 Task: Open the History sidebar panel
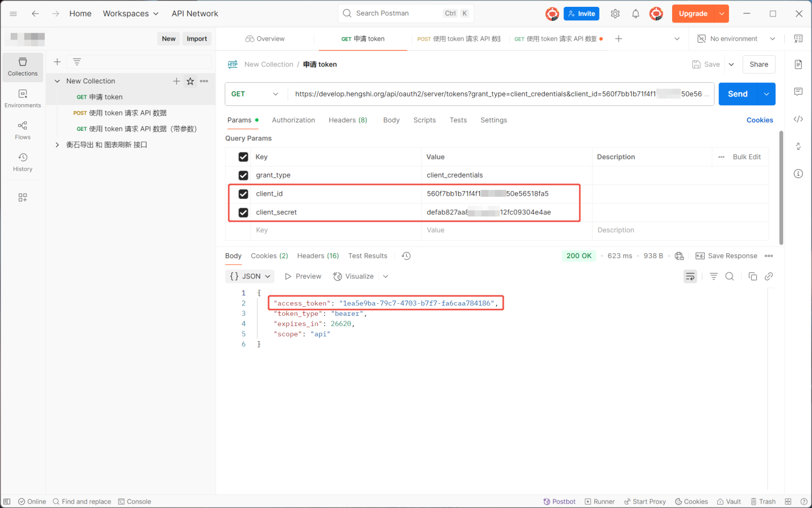[x=23, y=162]
